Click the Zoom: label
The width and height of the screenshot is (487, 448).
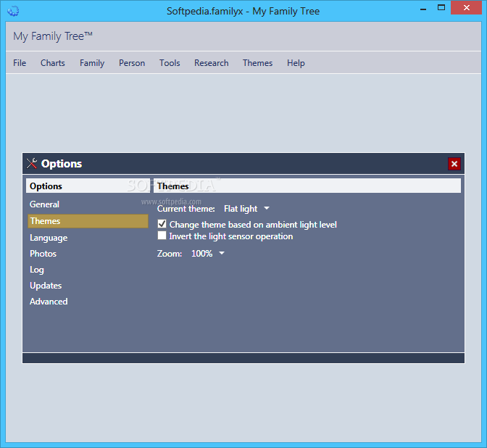click(170, 254)
